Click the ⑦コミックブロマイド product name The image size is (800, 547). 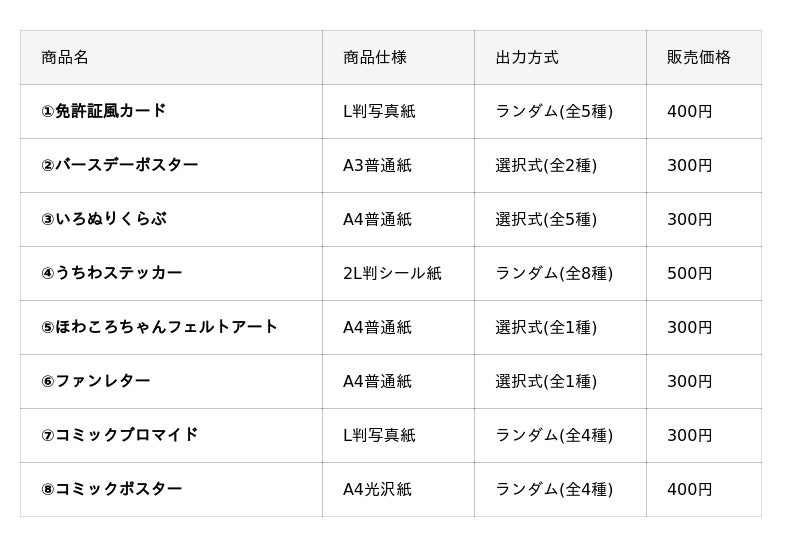click(x=119, y=435)
